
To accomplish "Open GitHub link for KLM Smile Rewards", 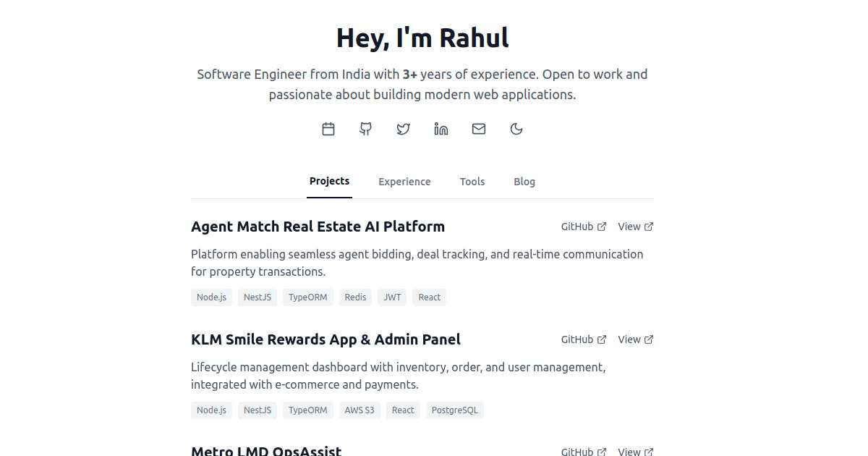I will click(583, 339).
